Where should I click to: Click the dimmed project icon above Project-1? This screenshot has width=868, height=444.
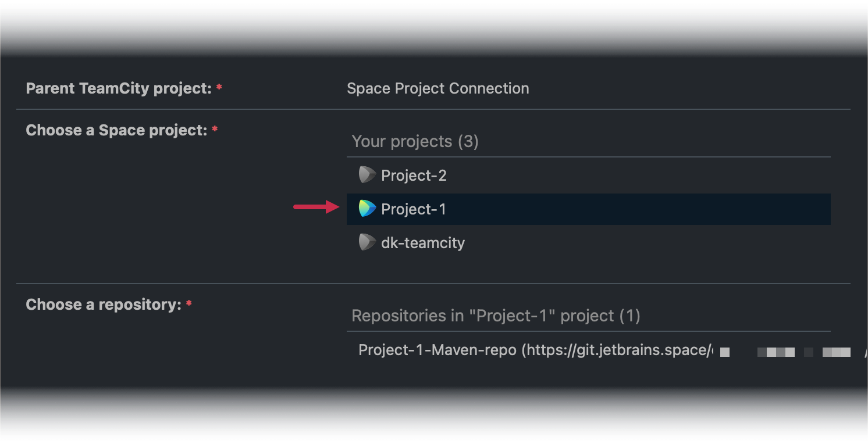pyautogui.click(x=367, y=175)
